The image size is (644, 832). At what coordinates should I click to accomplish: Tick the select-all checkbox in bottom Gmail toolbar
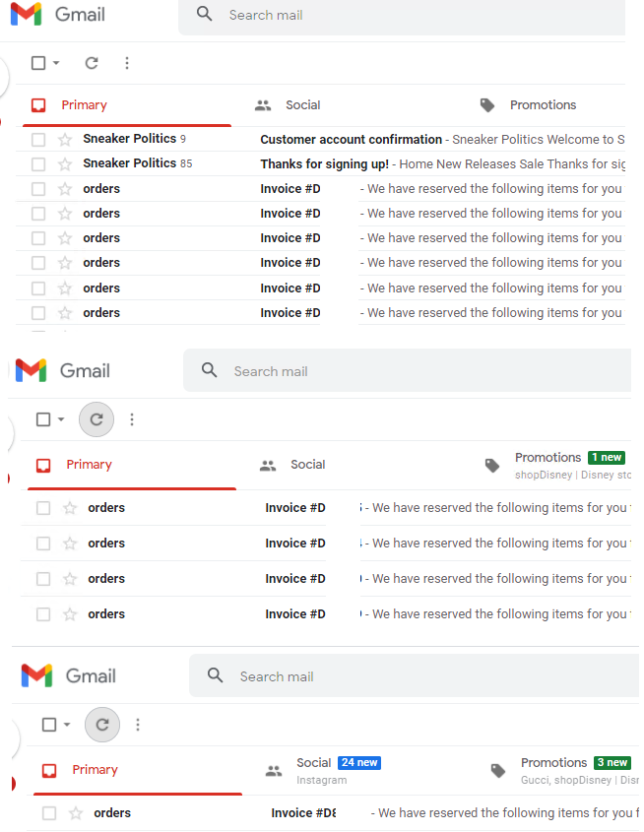49,725
